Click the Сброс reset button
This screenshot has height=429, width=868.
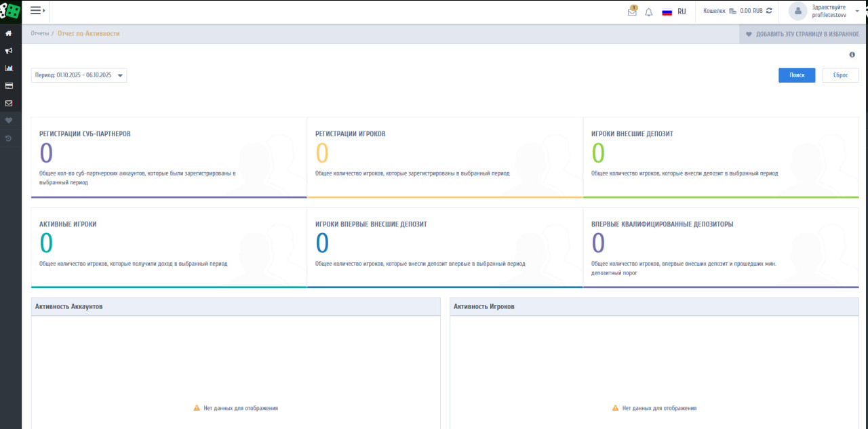(840, 75)
